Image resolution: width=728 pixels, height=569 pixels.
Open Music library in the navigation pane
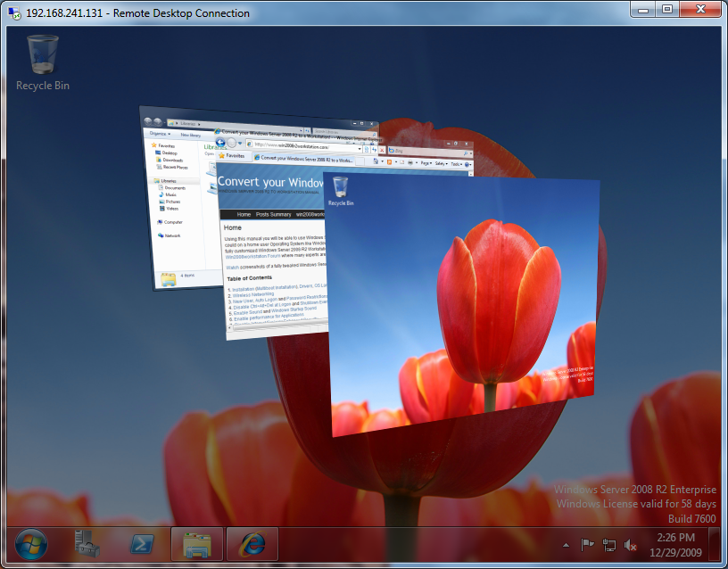coord(169,195)
